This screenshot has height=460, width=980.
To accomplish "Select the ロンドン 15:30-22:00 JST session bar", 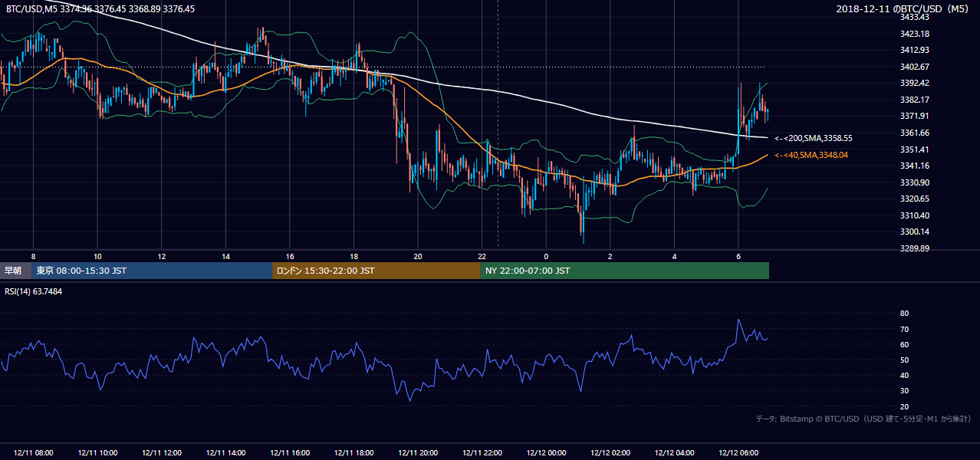I will (x=377, y=271).
